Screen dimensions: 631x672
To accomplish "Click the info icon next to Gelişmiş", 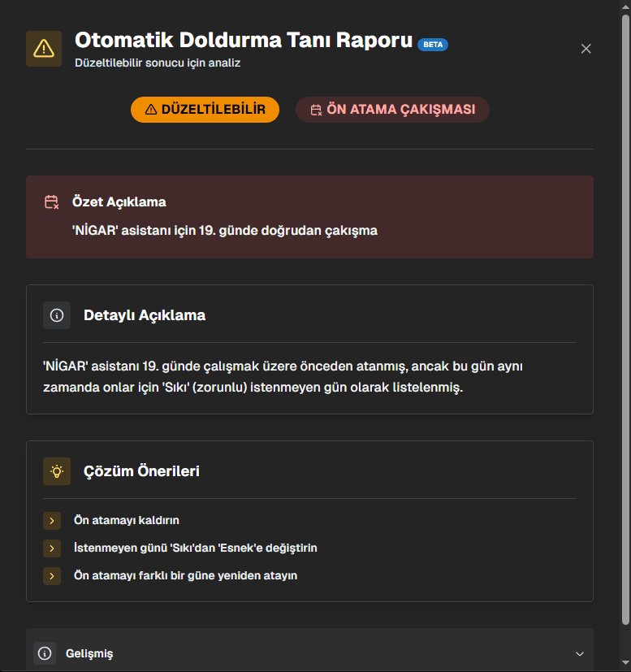I will [x=44, y=652].
